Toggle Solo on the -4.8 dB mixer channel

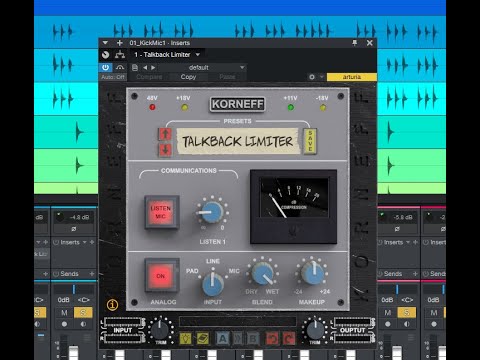(83, 313)
